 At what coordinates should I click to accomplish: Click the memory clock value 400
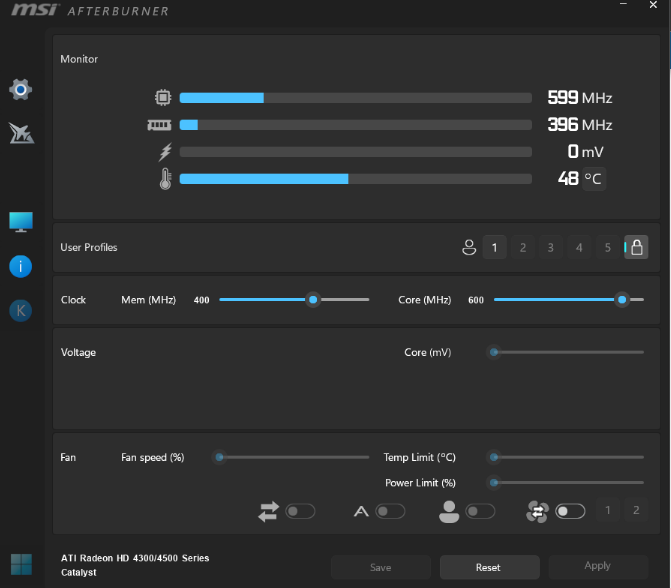[202, 300]
